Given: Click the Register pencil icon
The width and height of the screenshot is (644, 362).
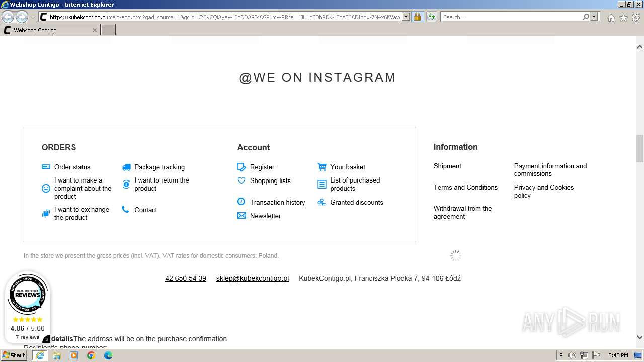Looking at the screenshot, I should (x=242, y=167).
